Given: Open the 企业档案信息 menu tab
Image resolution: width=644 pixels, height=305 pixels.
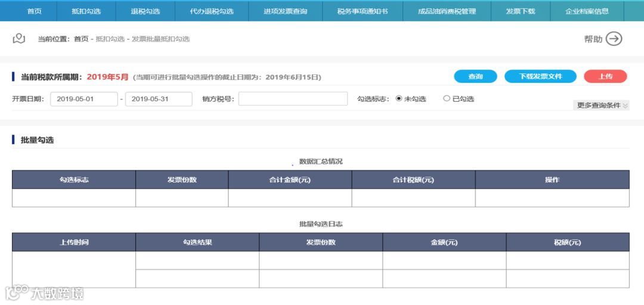Looking at the screenshot, I should coord(587,11).
